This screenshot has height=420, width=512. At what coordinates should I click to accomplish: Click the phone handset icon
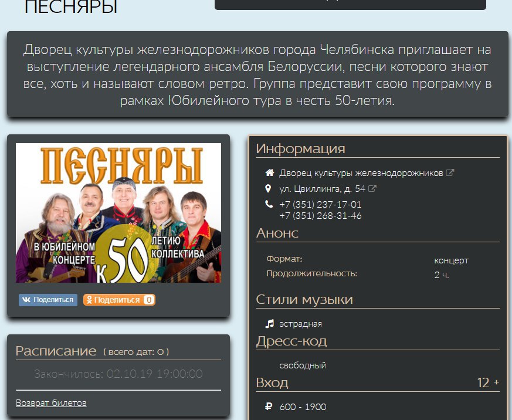pyautogui.click(x=269, y=204)
